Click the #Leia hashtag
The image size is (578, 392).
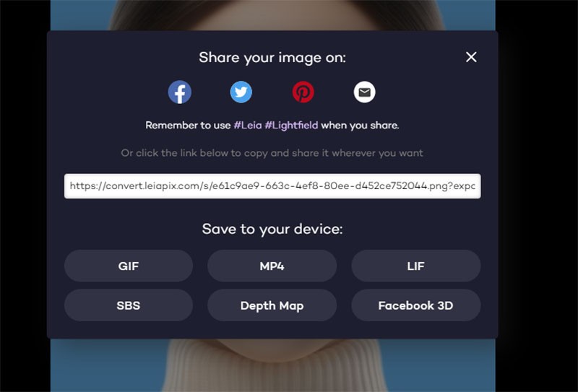click(248, 126)
